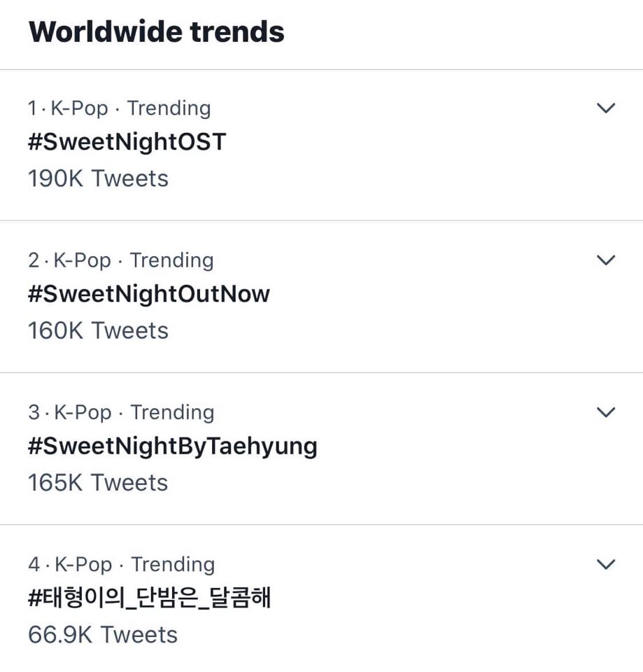Select Trending label in the third trend
643x672 pixels.
point(172,412)
